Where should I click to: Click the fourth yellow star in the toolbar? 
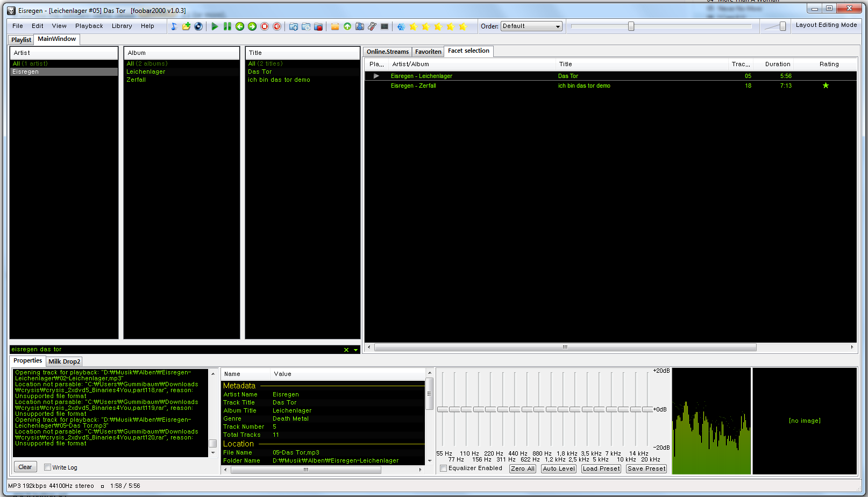point(451,26)
